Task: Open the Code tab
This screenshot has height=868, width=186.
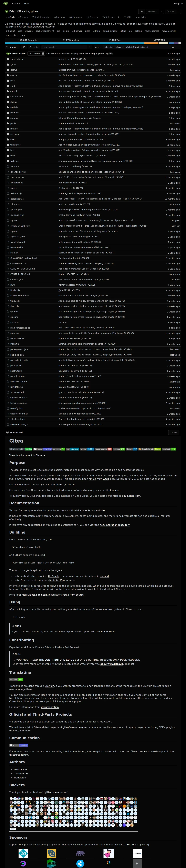Action: (x=11, y=17)
